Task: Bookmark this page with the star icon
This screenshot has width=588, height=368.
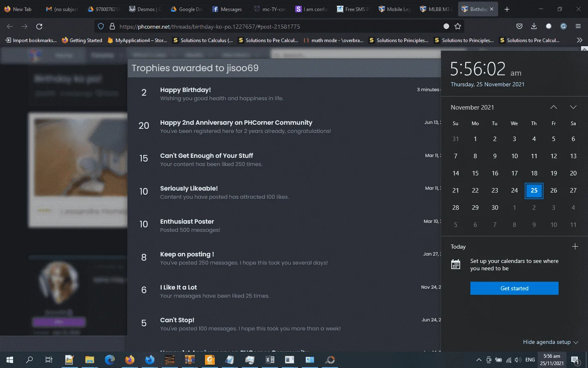Action: coord(458,26)
